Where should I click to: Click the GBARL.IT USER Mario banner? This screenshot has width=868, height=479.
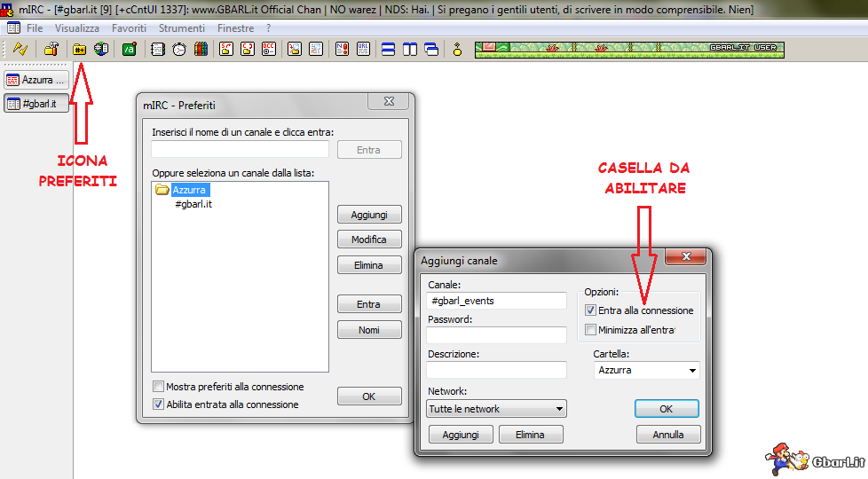click(x=629, y=50)
